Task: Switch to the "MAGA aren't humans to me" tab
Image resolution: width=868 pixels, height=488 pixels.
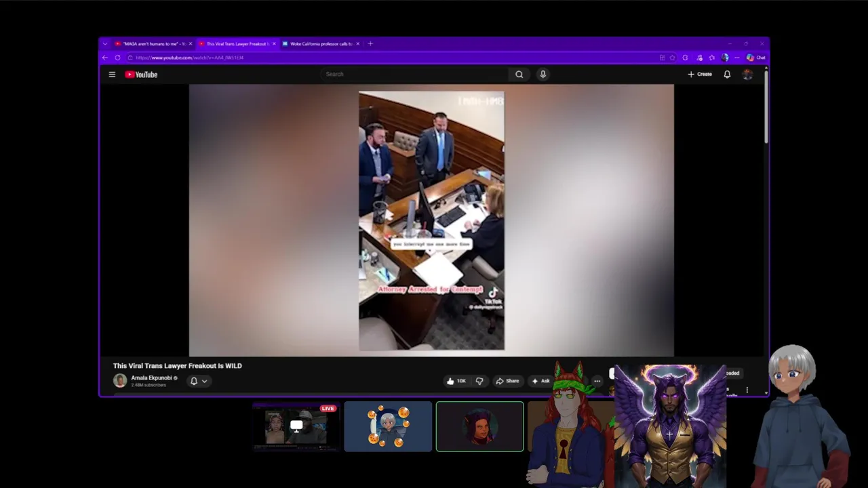Action: click(153, 44)
